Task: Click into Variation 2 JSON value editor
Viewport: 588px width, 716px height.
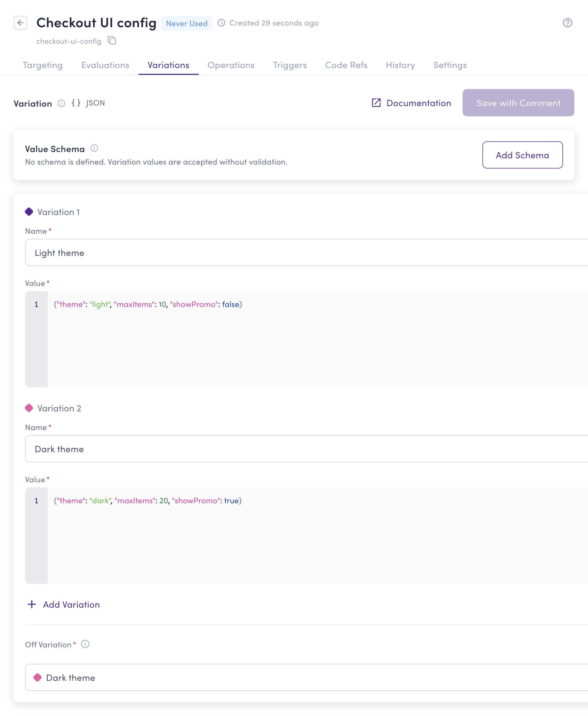Action: (x=306, y=536)
